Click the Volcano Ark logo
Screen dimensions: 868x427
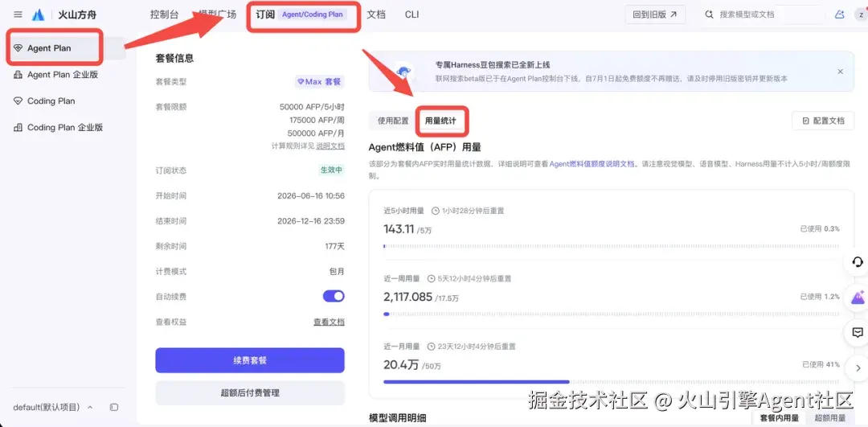[39, 15]
